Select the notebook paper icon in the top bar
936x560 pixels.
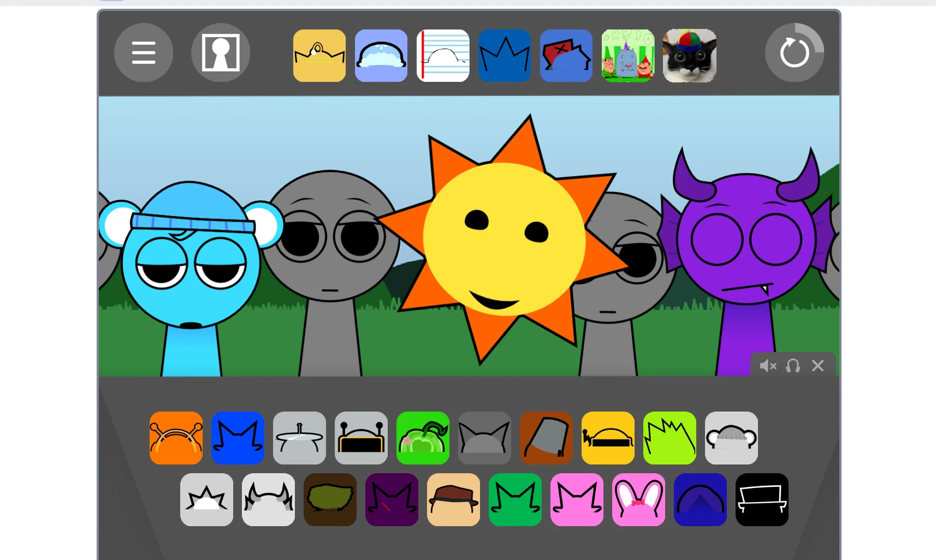pos(442,55)
